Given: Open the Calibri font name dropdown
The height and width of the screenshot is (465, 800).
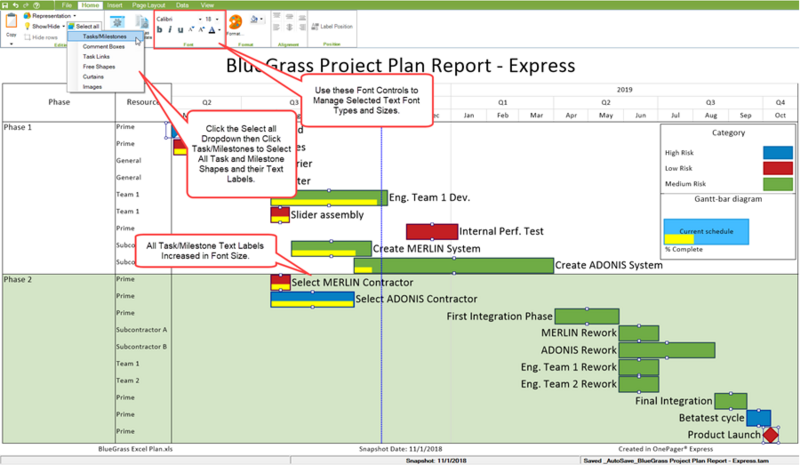Looking at the screenshot, I should (x=200, y=19).
